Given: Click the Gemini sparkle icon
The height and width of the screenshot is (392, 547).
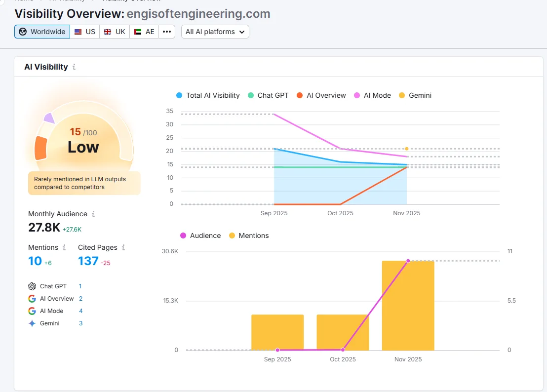Looking at the screenshot, I should 32,323.
